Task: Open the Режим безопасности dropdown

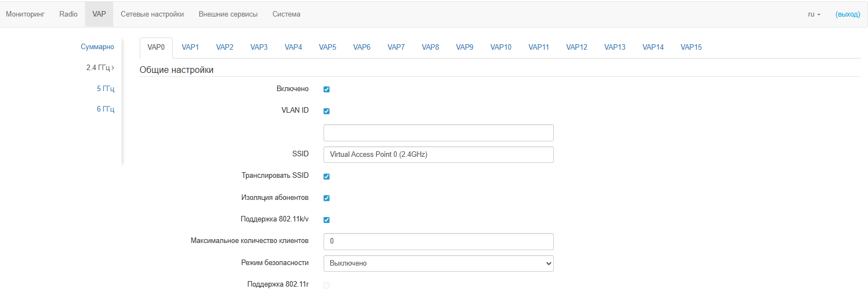Action: pos(438,263)
